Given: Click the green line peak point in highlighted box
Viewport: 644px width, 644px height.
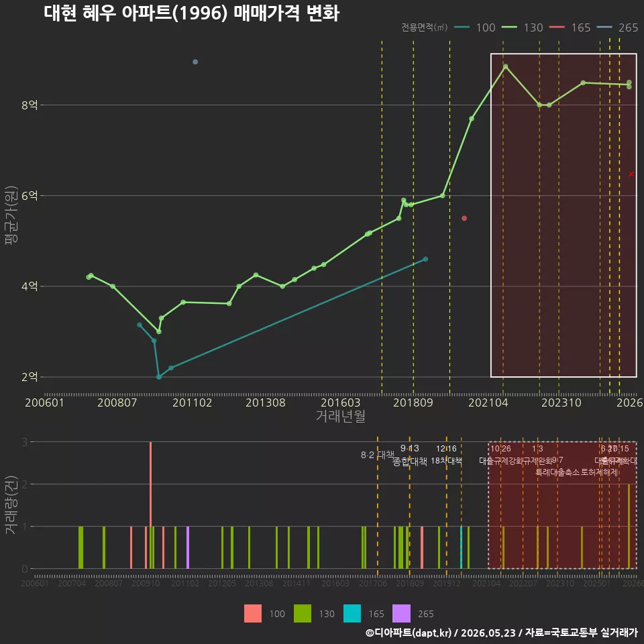Looking at the screenshot, I should pos(506,66).
